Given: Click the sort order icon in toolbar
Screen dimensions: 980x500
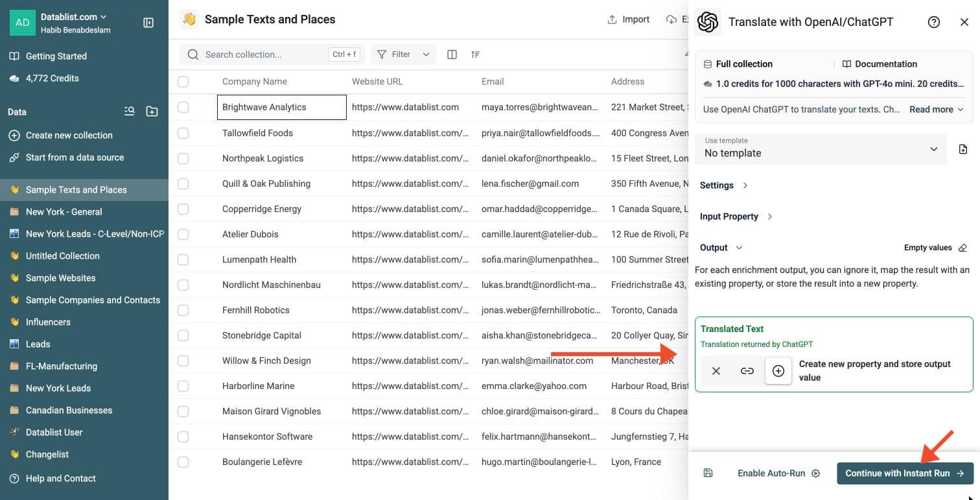Looking at the screenshot, I should pos(475,54).
